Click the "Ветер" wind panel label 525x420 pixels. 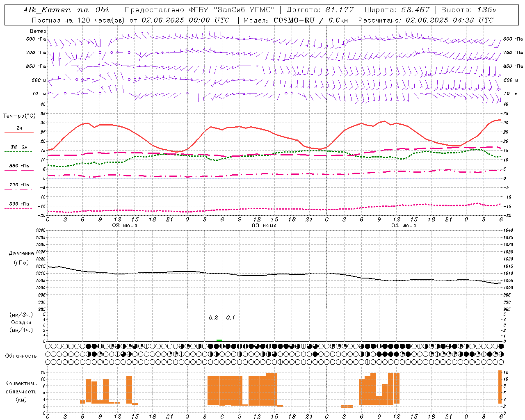(x=38, y=31)
